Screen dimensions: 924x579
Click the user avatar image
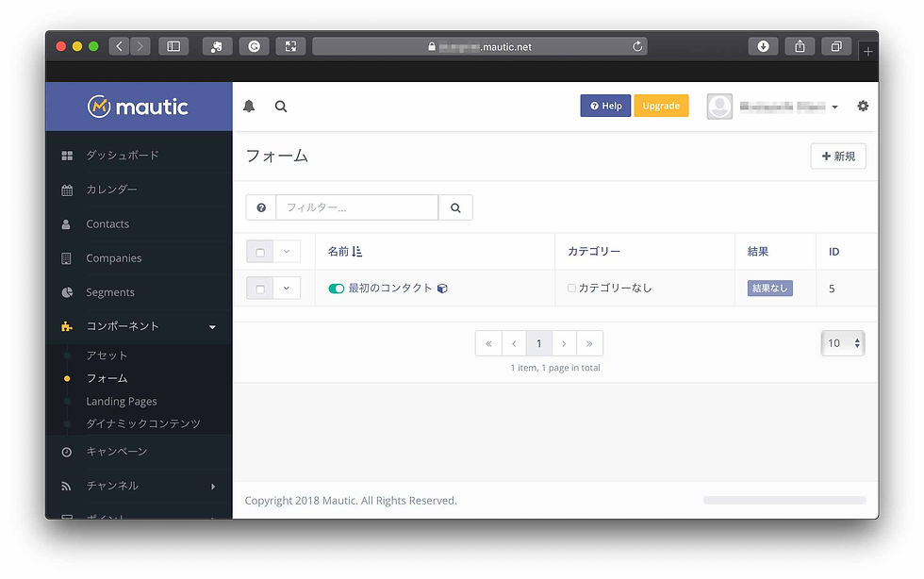(719, 107)
